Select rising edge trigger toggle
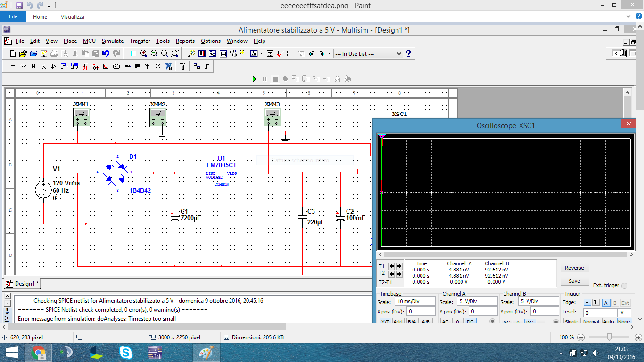The image size is (644, 362). 587,303
